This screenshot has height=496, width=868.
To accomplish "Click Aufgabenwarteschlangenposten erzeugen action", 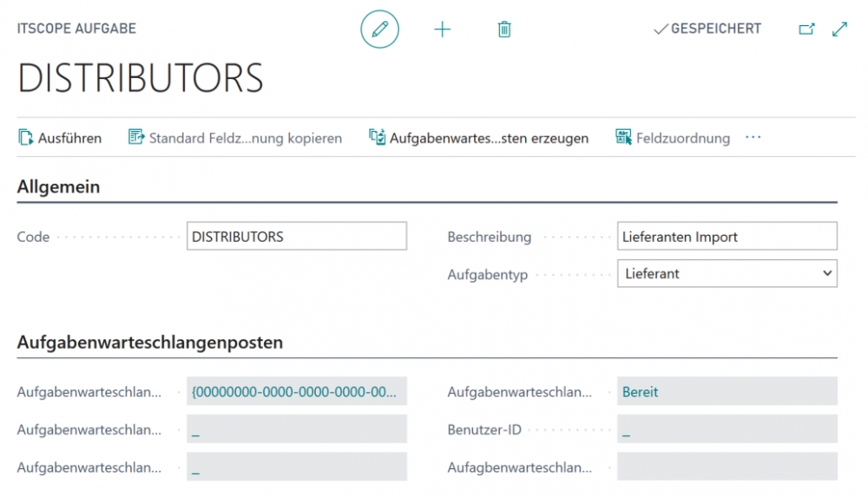I will click(x=479, y=138).
